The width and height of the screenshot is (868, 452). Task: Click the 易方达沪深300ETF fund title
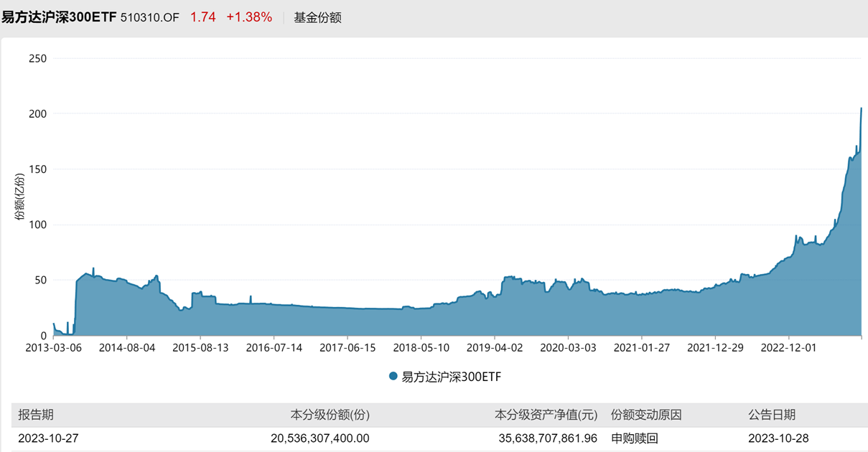(x=59, y=17)
